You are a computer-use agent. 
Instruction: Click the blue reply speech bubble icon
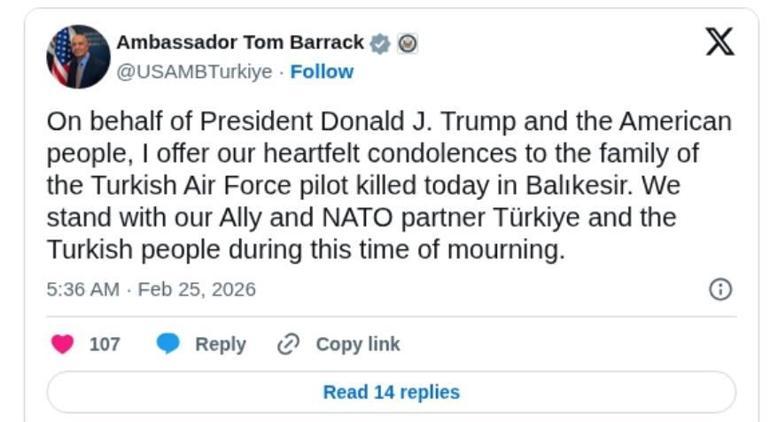[x=168, y=344]
